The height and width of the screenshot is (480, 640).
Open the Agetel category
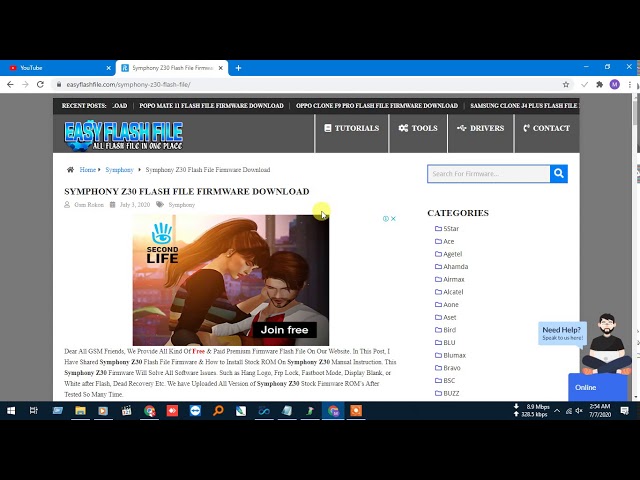pyautogui.click(x=453, y=254)
